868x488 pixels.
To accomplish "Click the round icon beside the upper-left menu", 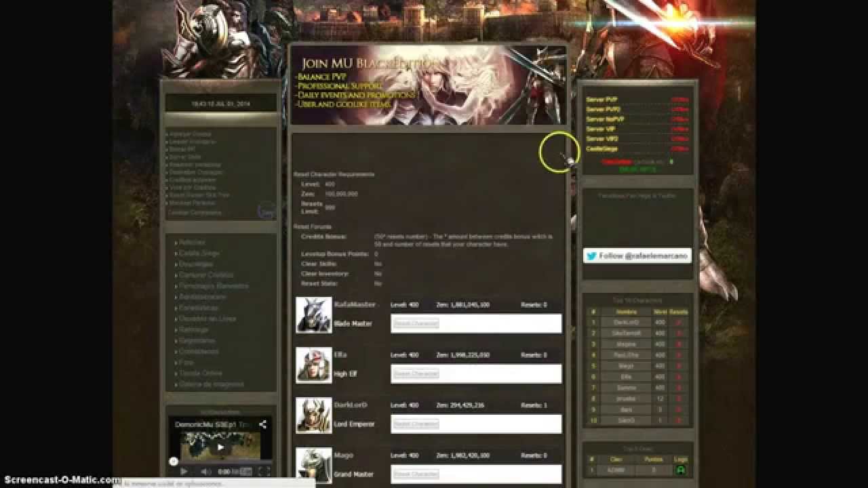I will [267, 211].
